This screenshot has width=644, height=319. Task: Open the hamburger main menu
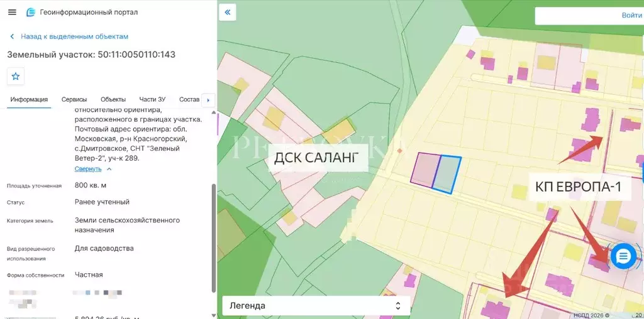pos(13,12)
